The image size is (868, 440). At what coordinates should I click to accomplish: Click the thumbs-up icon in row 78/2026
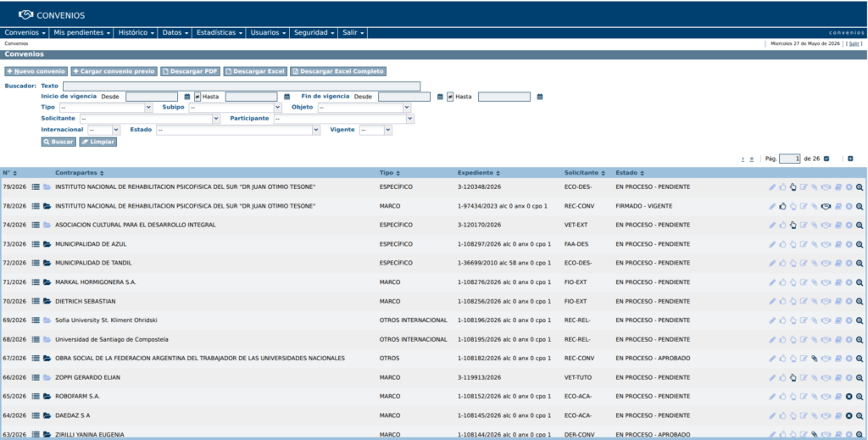tap(782, 206)
